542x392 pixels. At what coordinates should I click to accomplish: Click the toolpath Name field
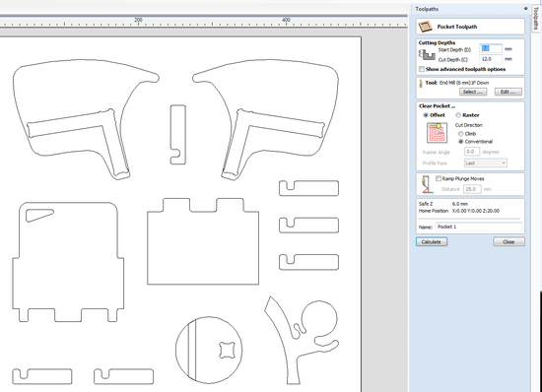coord(479,227)
